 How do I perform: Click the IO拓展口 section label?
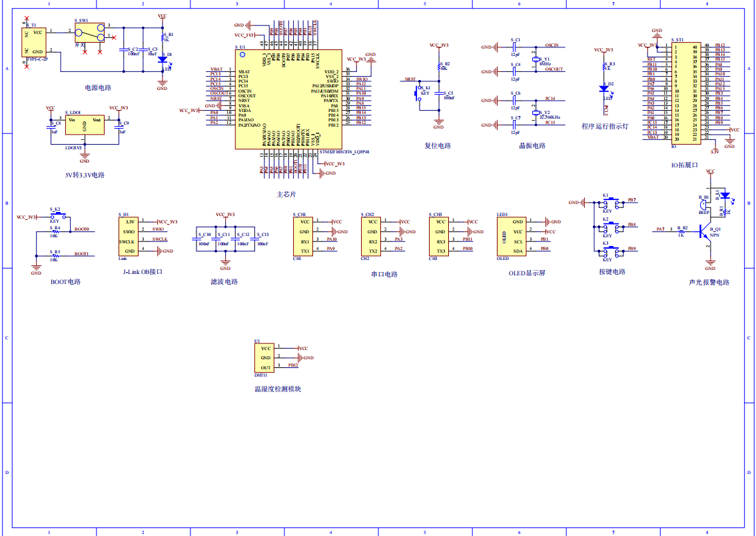point(685,165)
